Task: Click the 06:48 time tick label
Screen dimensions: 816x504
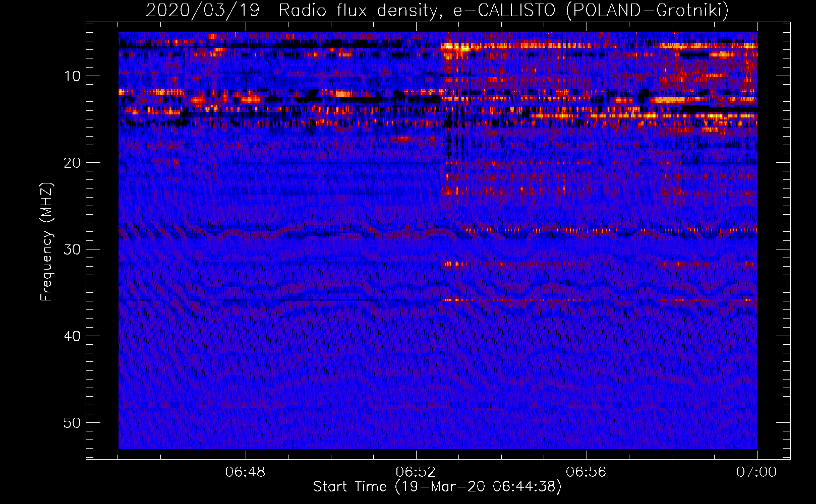Action: click(246, 472)
